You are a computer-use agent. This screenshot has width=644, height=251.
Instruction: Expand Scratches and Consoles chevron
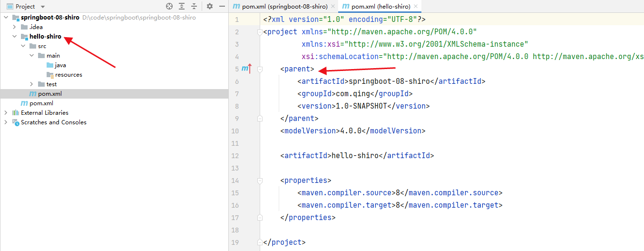click(6, 122)
